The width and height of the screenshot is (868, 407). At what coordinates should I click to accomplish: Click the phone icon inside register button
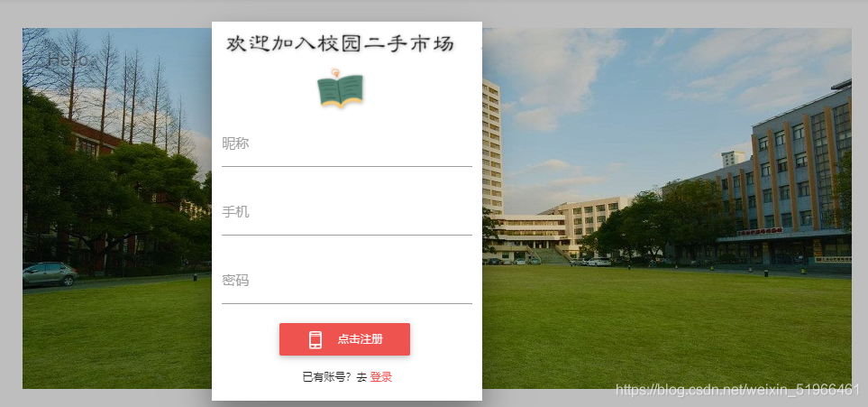pyautogui.click(x=315, y=339)
